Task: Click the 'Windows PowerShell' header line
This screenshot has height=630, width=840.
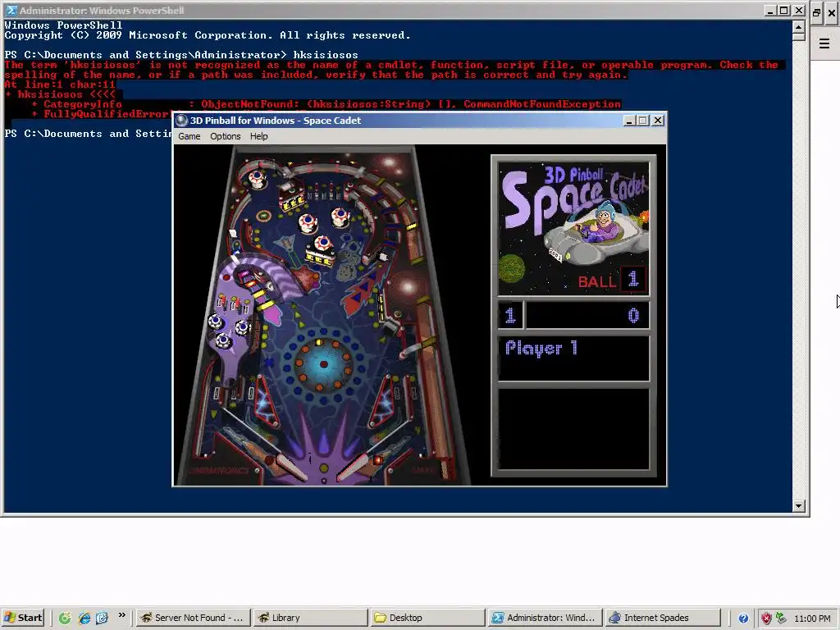Action: point(63,25)
